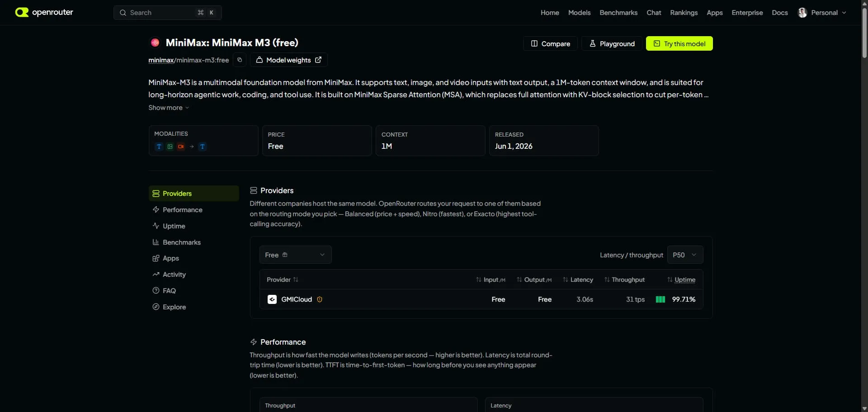Click the MiniMax red model logo
868x412 pixels.
click(155, 43)
